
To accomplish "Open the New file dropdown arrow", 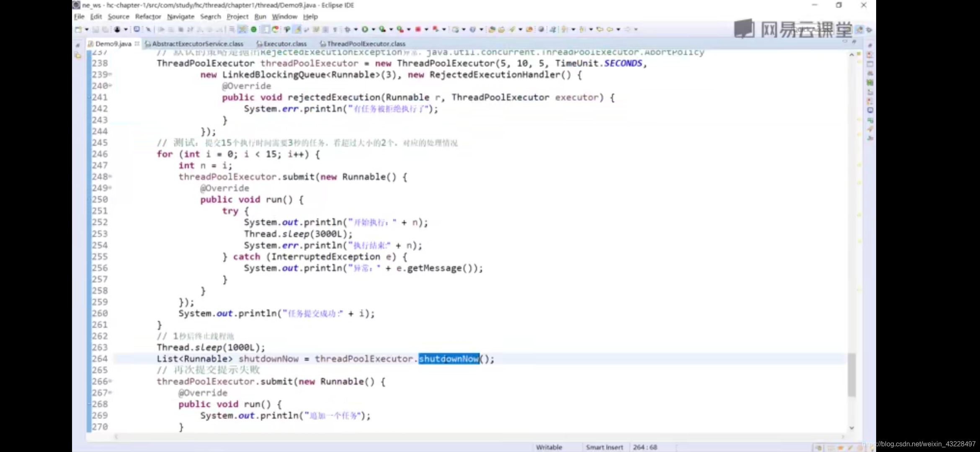I will (x=86, y=29).
